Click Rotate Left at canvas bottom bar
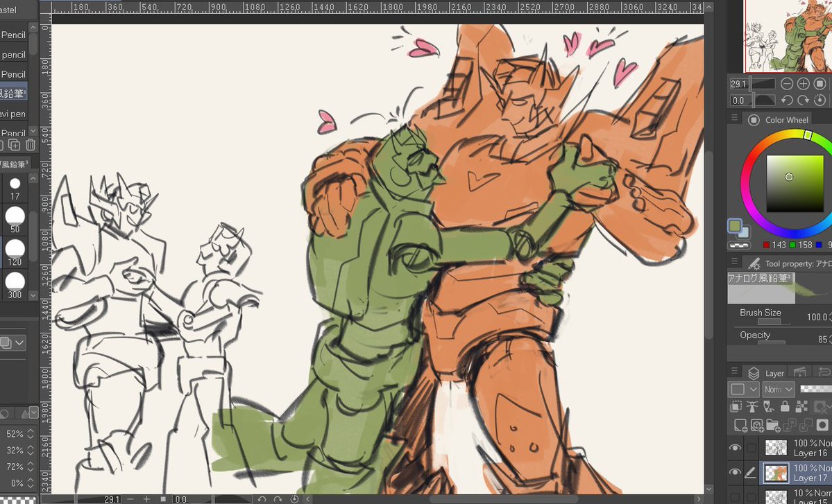 click(x=261, y=499)
